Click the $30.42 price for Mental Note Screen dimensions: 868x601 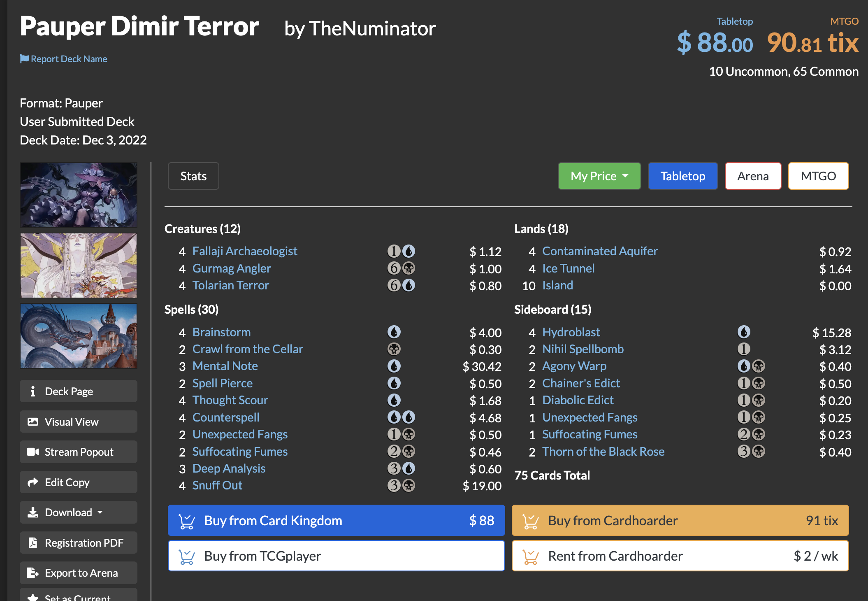pos(482,366)
